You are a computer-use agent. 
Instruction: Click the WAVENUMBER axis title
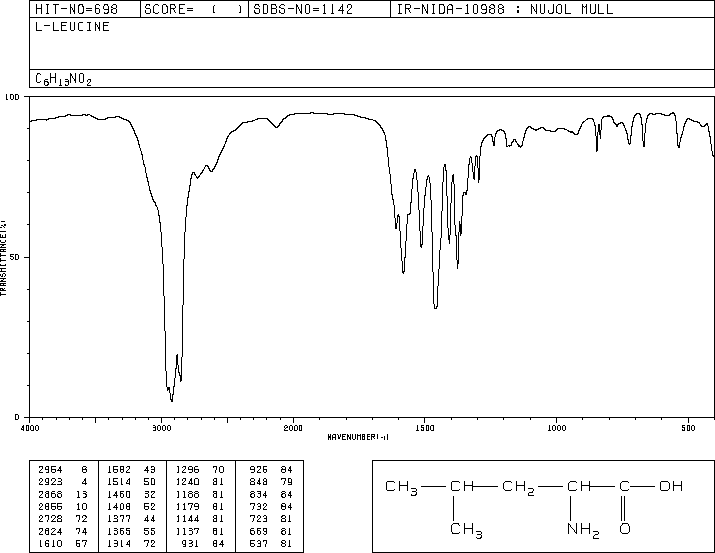(x=358, y=437)
